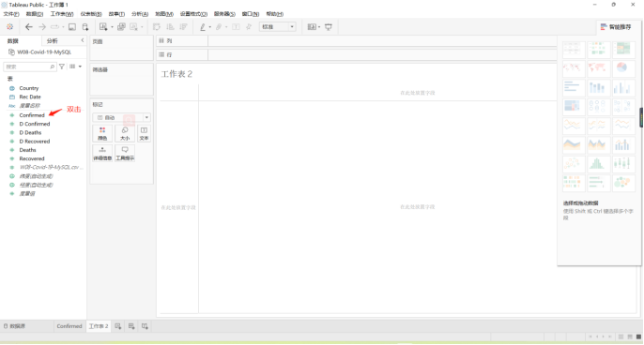Click the Highlight pen toolbar icon
The image size is (644, 345).
coord(203,27)
